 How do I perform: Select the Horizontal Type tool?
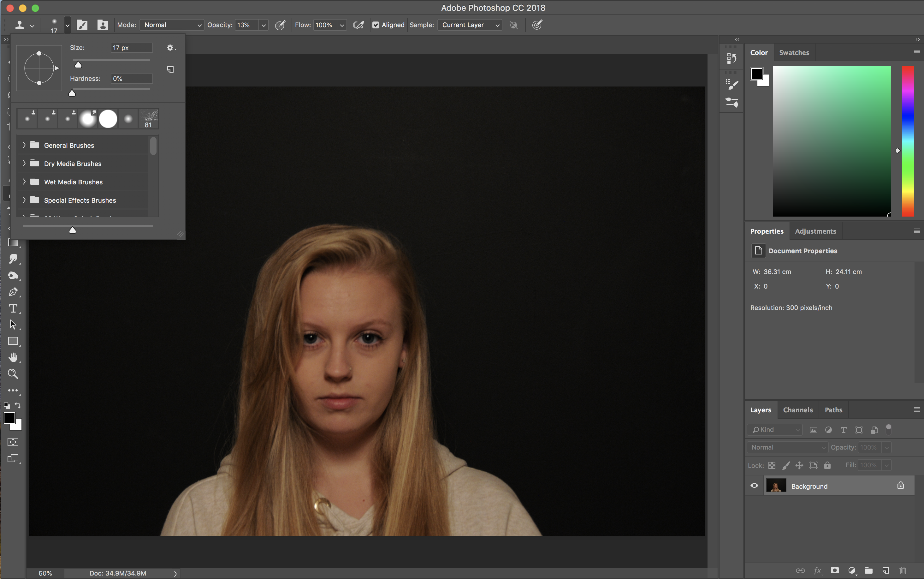13,309
